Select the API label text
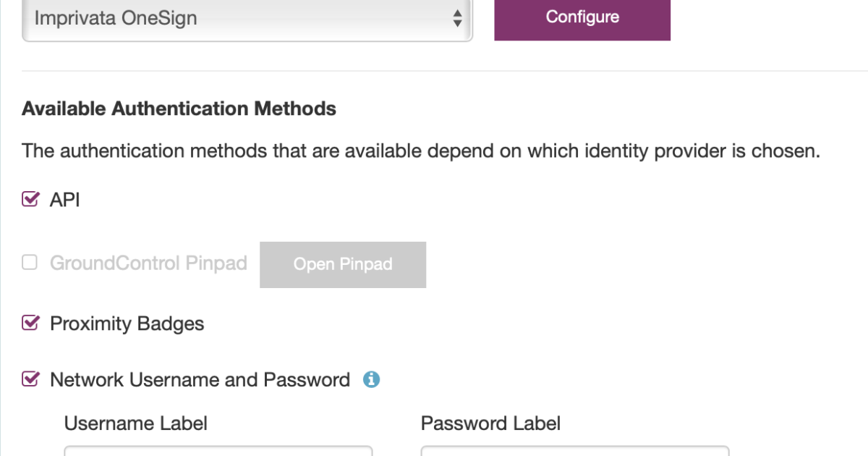 tap(65, 199)
